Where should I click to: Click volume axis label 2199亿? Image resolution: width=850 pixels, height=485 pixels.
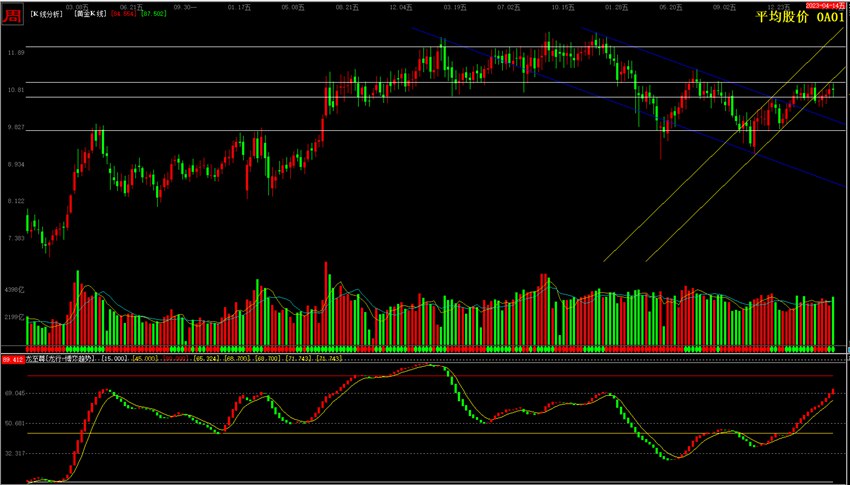(15, 316)
